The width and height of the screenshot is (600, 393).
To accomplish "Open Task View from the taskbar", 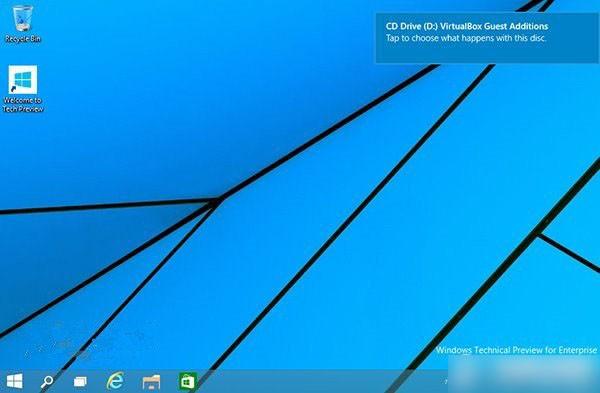I will pyautogui.click(x=80, y=382).
